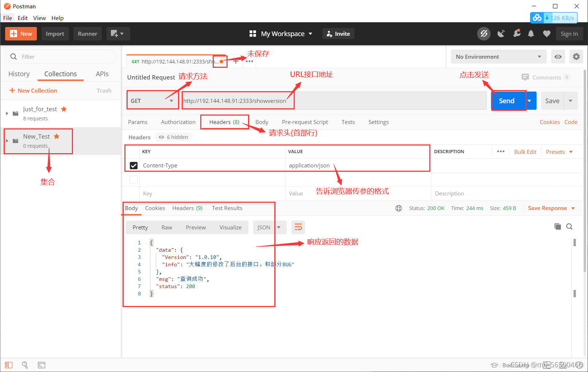588x372 pixels.
Task: Click the Filter search field
Action: point(61,57)
